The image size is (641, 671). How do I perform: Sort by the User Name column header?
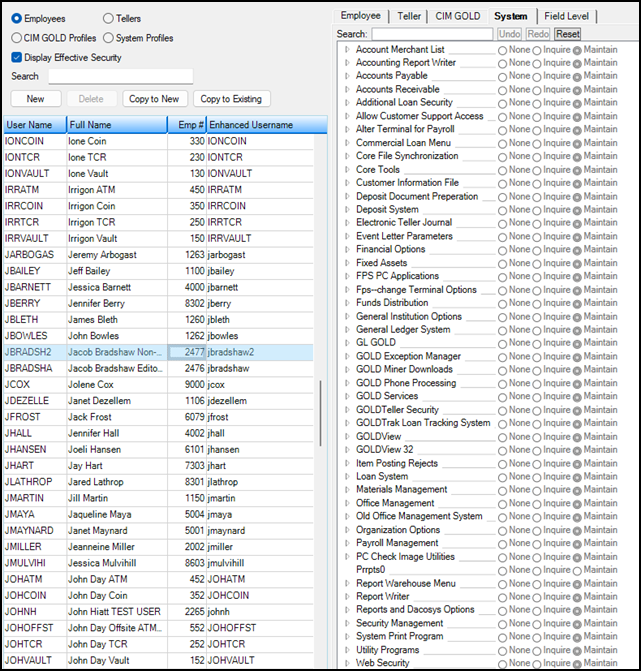coord(32,125)
